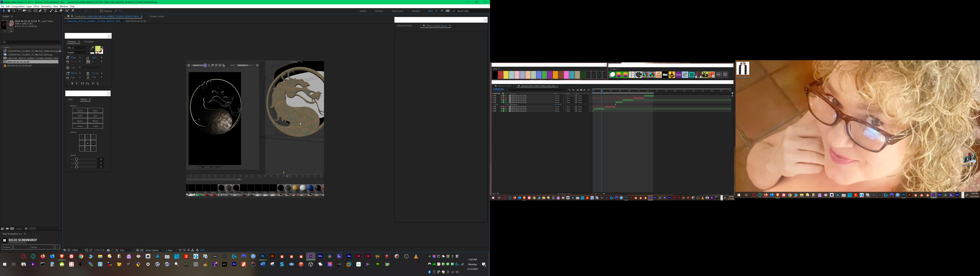
Task: Click the snapshot camera icon in viewer footer
Action: 108,250
